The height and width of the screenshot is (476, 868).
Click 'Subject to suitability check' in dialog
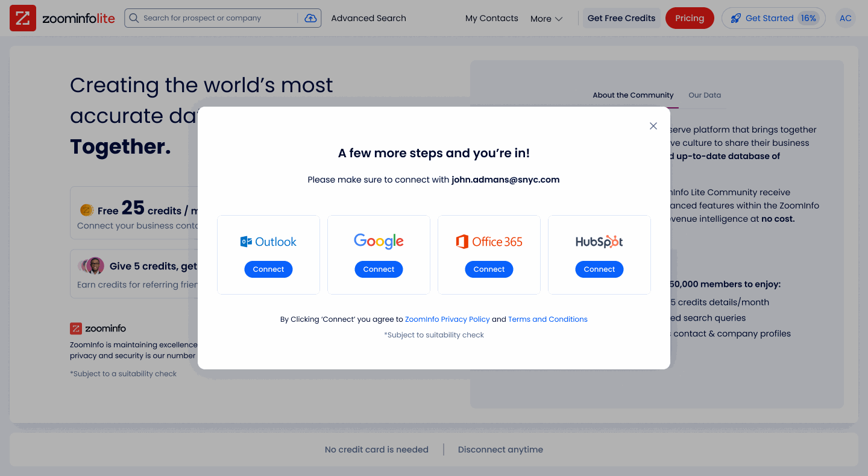[x=434, y=335]
